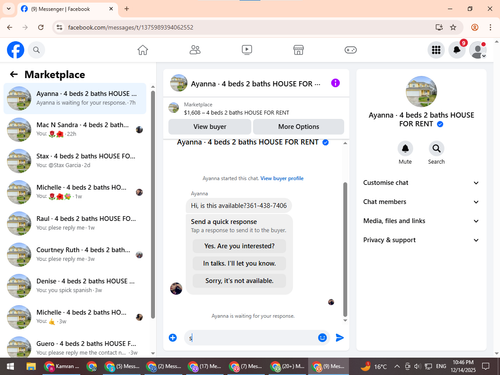Reload the page with the browser refresh icon
The width and height of the screenshot is (500, 375).
point(41,27)
